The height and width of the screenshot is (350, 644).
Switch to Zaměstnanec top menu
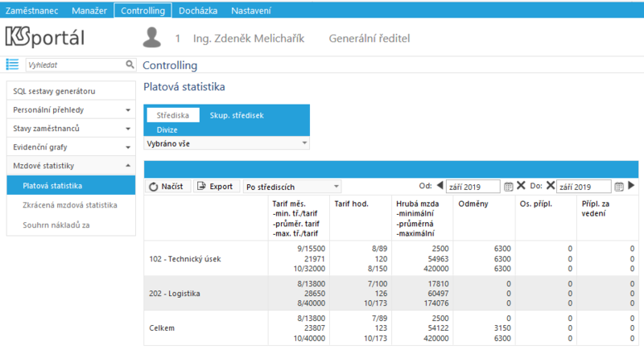pos(31,10)
